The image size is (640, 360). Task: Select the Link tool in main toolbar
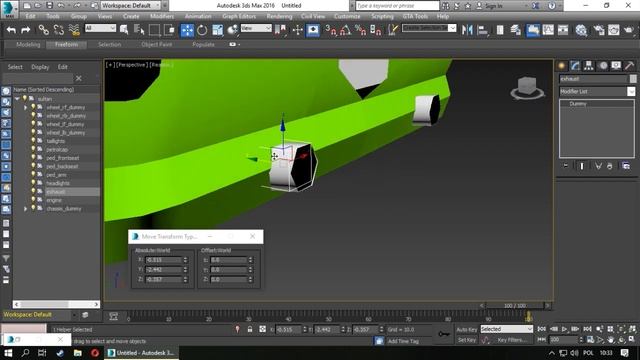pos(43,30)
